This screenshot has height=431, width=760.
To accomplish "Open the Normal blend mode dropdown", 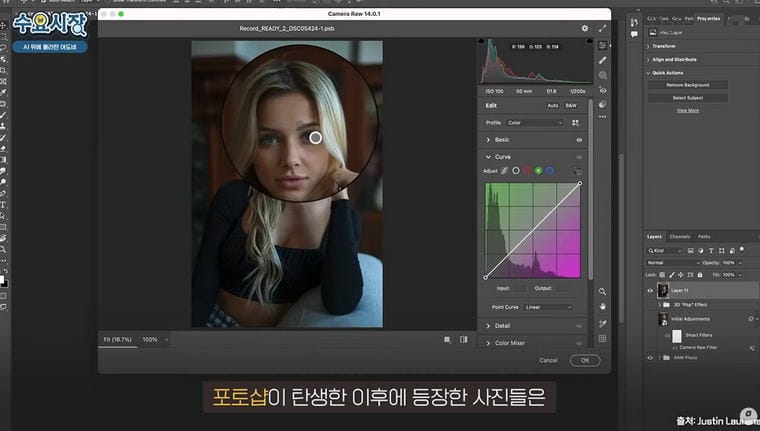I will coord(673,263).
